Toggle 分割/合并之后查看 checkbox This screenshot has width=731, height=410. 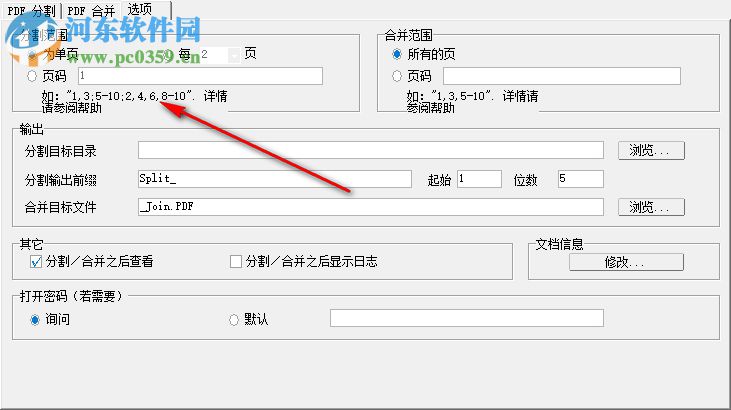point(35,262)
